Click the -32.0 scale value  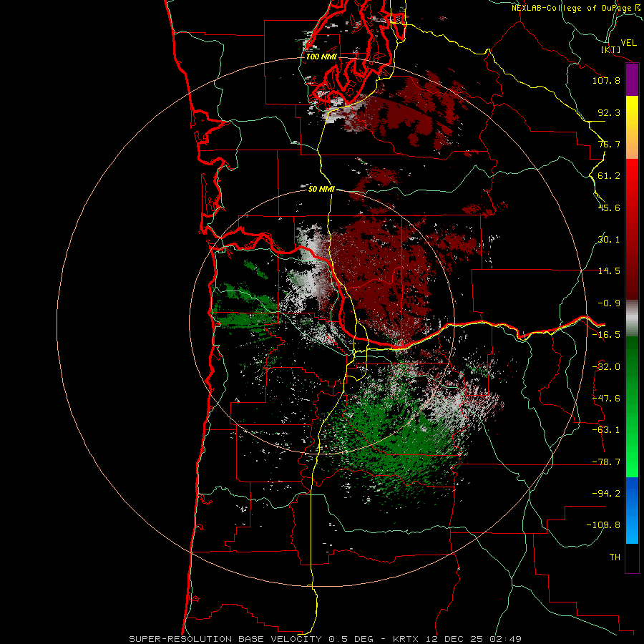(606, 367)
